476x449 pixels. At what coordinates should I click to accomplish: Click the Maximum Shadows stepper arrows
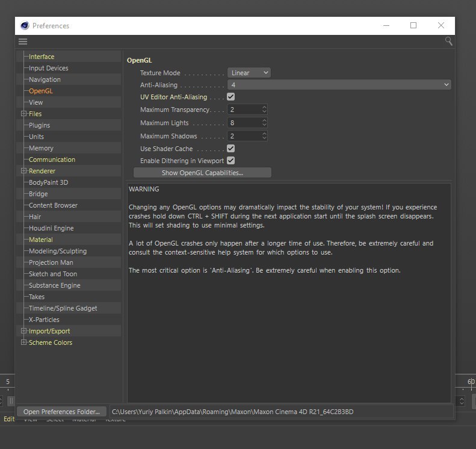click(x=264, y=135)
